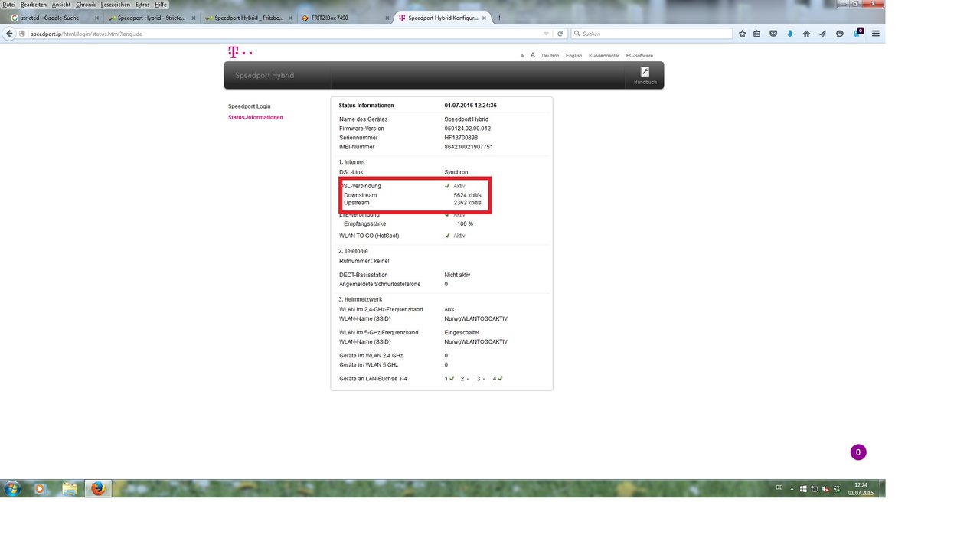Screen dimensions: 980x551
Task: Open the PC-Software link
Action: tap(639, 56)
